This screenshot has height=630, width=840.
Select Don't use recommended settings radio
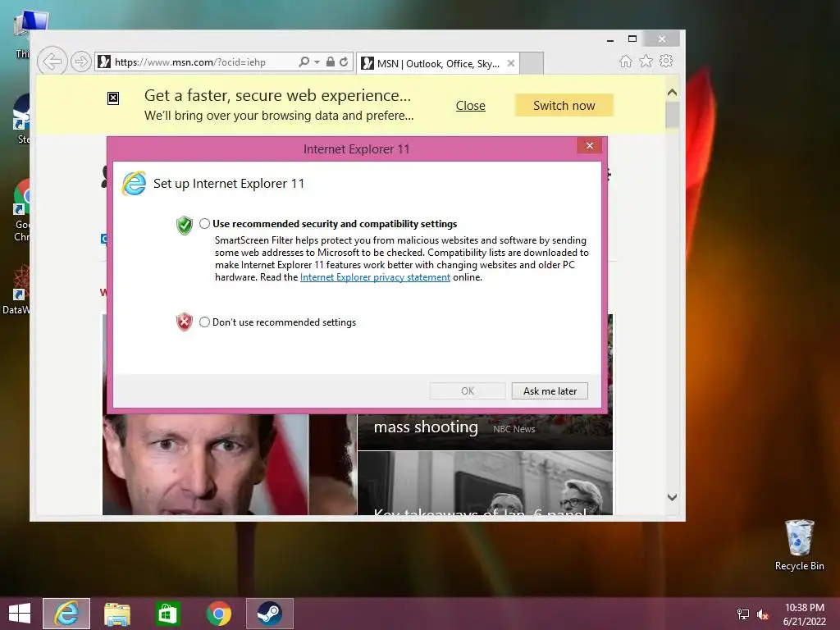pyautogui.click(x=204, y=322)
